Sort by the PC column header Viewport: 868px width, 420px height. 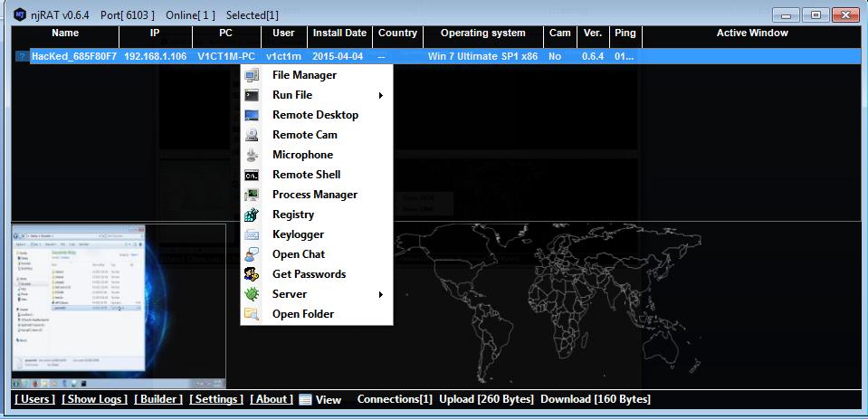pyautogui.click(x=226, y=33)
